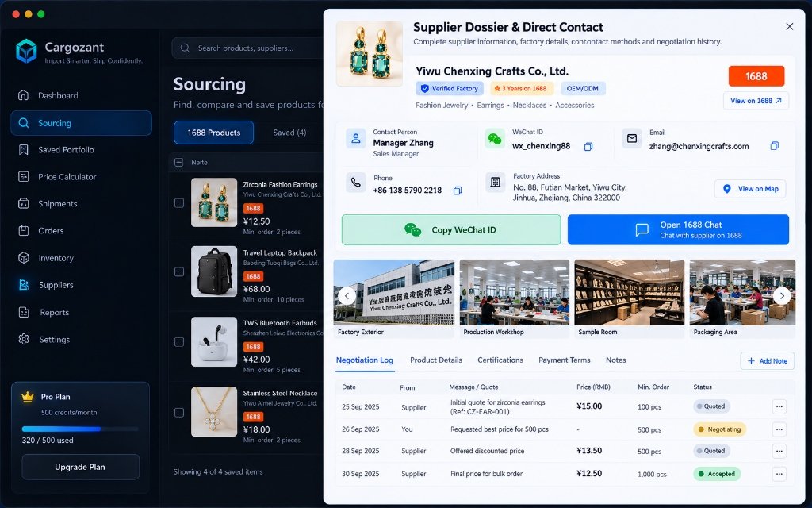Show previous factory photo with left arrow
This screenshot has height=508, width=812.
click(347, 296)
